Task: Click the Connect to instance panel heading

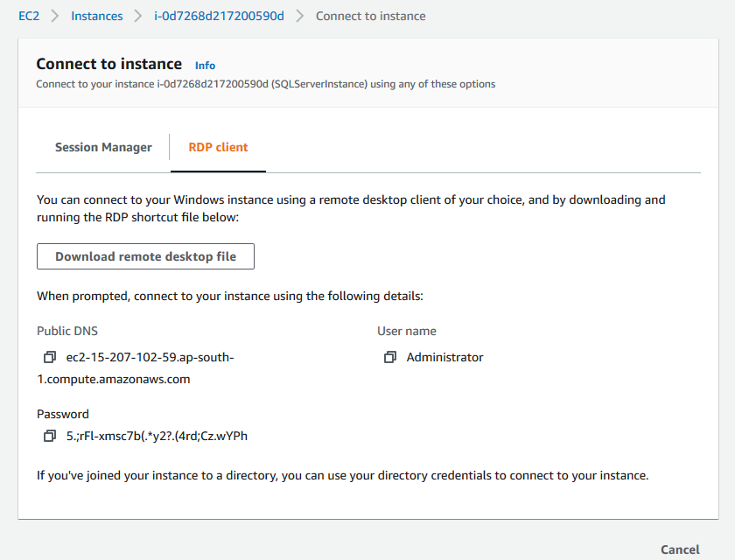Action: (x=108, y=64)
